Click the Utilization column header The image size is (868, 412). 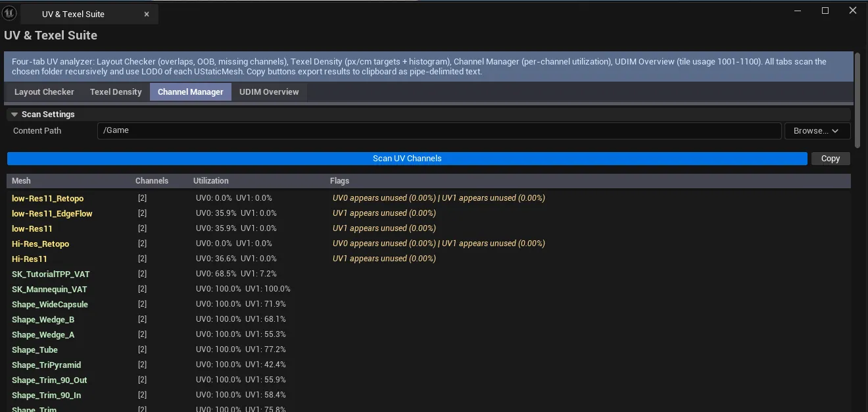(211, 181)
